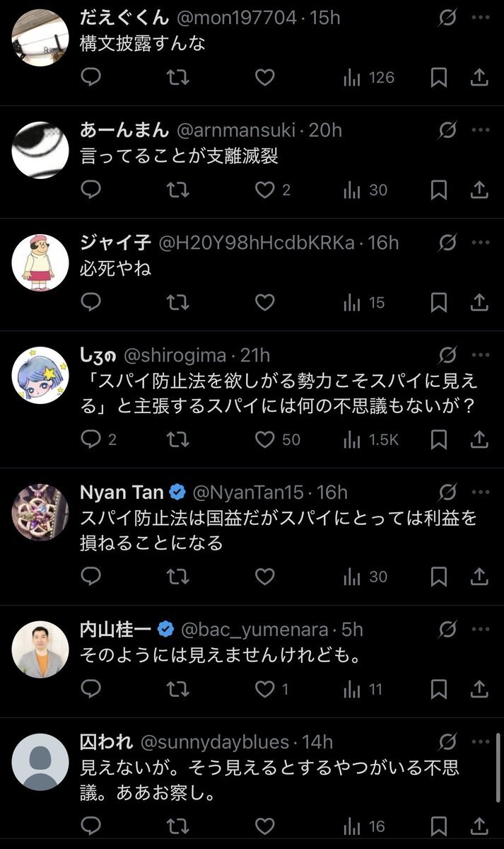Bookmark Nyan Tan's post

click(x=439, y=577)
